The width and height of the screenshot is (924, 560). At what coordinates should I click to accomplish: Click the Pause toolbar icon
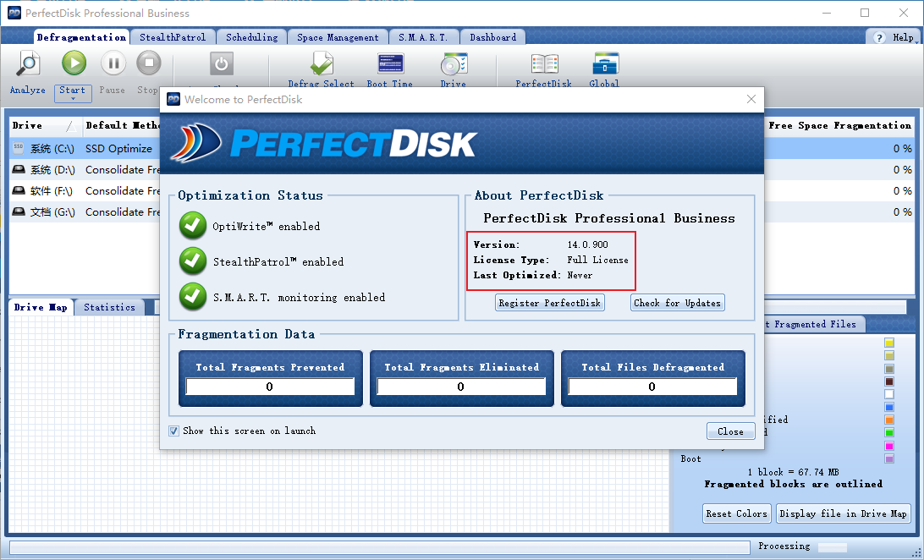click(x=113, y=63)
